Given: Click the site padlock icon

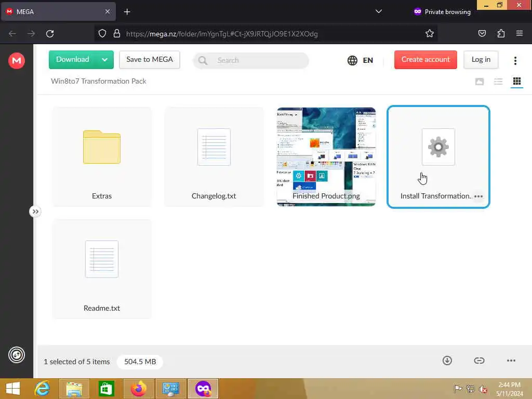Looking at the screenshot, I should click(117, 34).
